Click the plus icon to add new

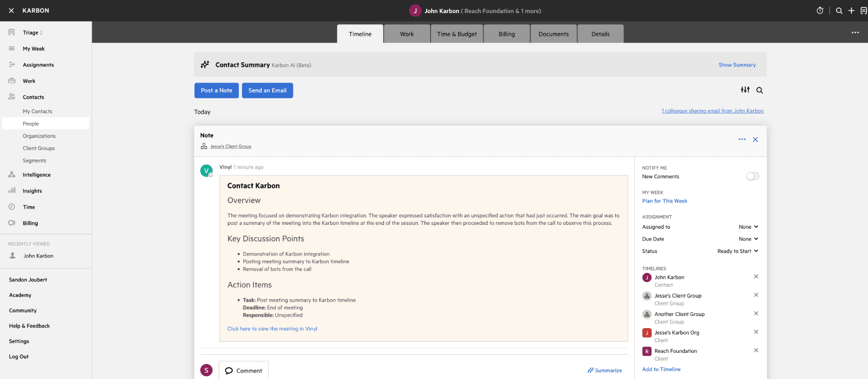(851, 11)
